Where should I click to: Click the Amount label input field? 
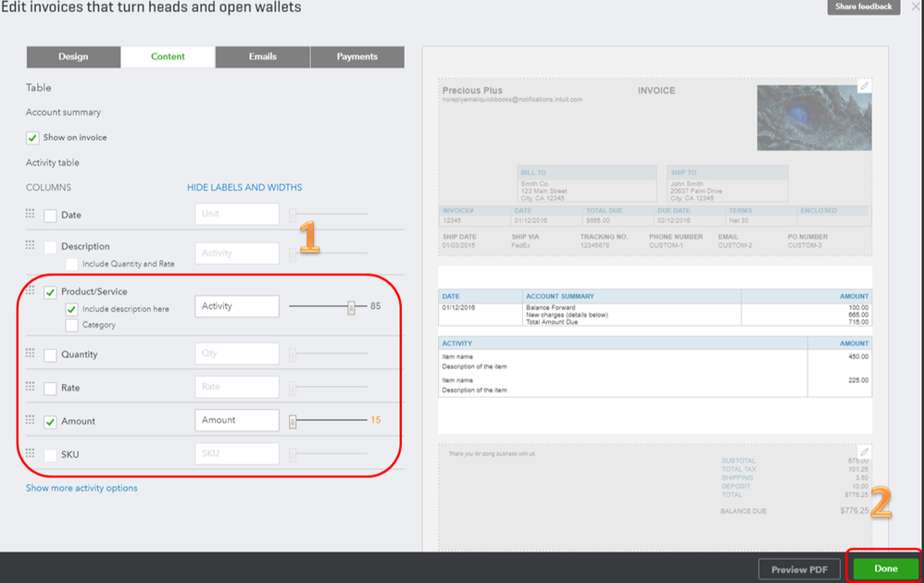237,420
